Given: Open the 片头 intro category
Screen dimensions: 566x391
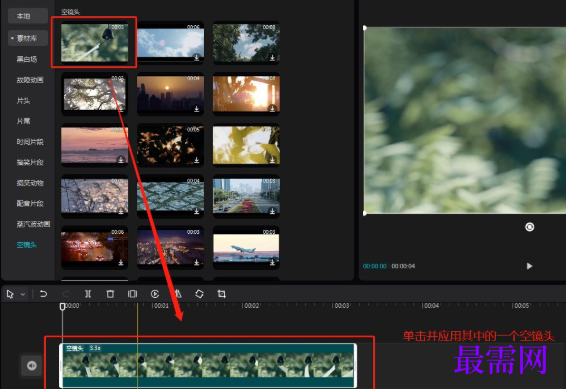Looking at the screenshot, I should (x=23, y=100).
